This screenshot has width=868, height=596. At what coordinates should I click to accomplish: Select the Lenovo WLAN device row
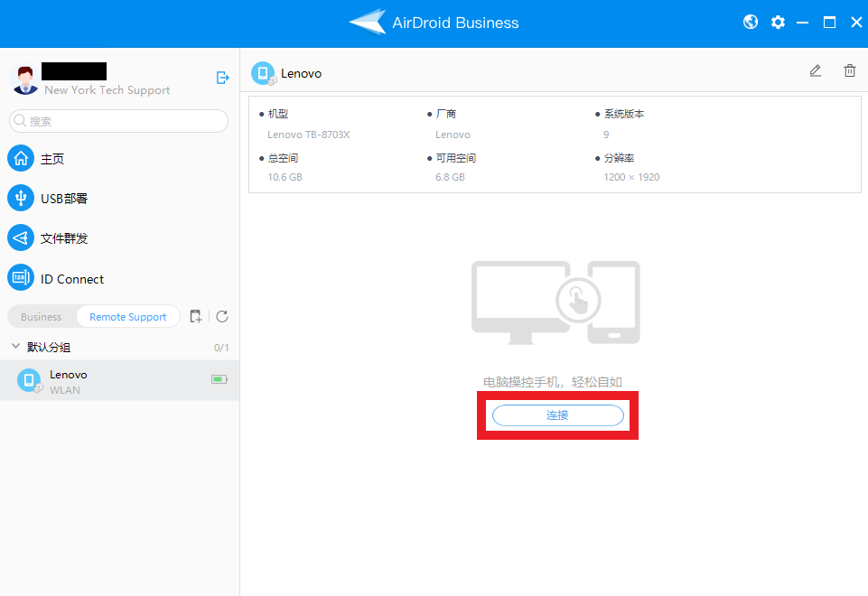point(119,380)
